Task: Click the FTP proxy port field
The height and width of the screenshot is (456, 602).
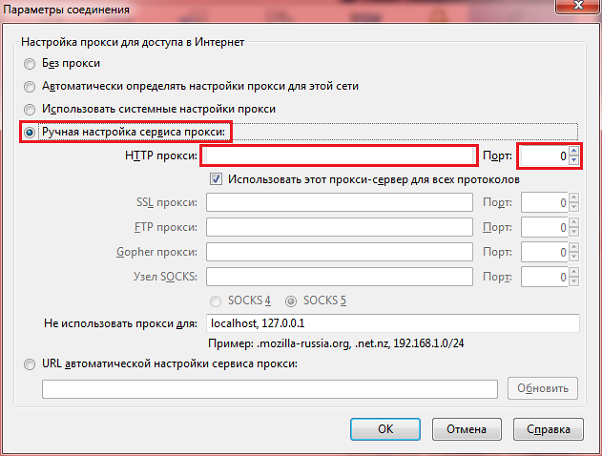Action: pos(544,227)
